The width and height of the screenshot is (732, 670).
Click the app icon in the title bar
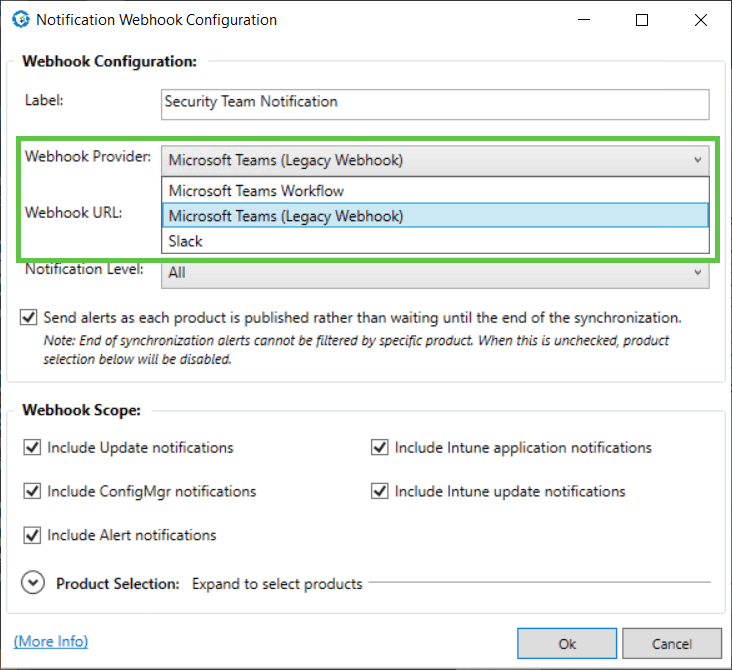point(21,20)
